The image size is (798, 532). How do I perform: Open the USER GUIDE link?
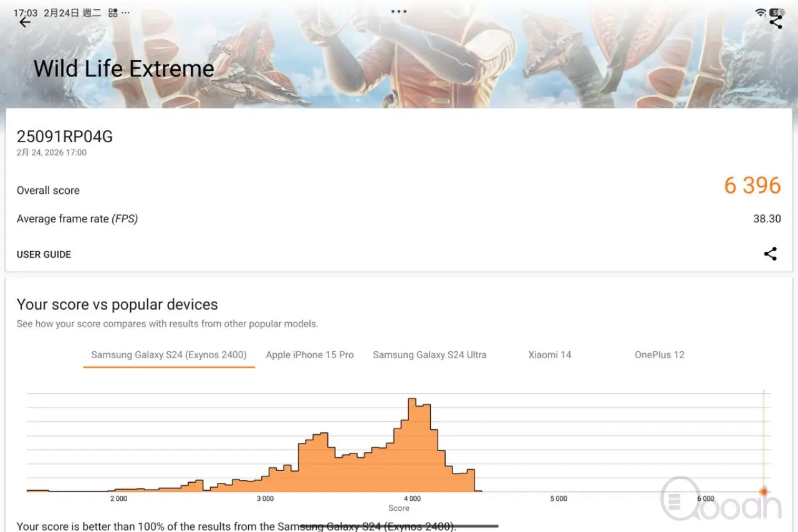44,254
